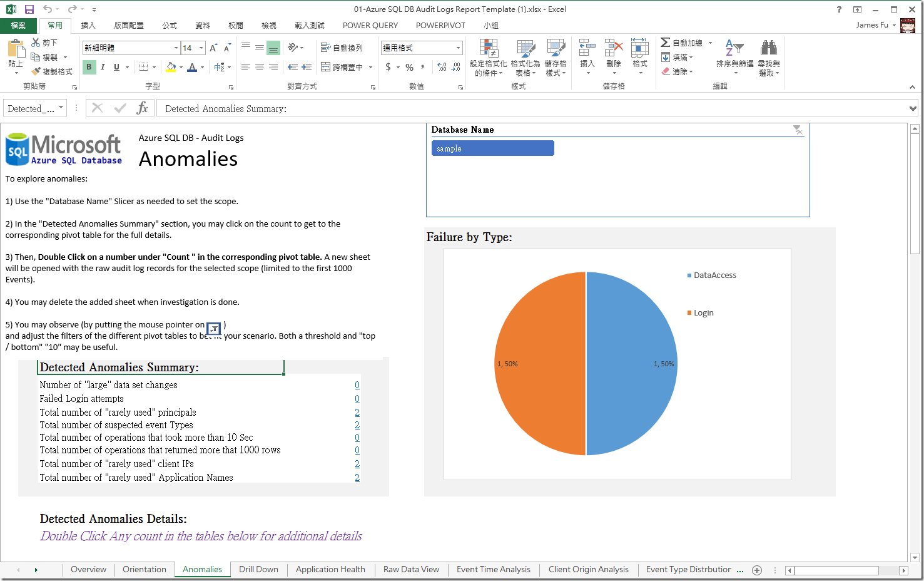The height and width of the screenshot is (581, 924).
Task: Click the Name Box showing Detected_
Action: (x=29, y=108)
